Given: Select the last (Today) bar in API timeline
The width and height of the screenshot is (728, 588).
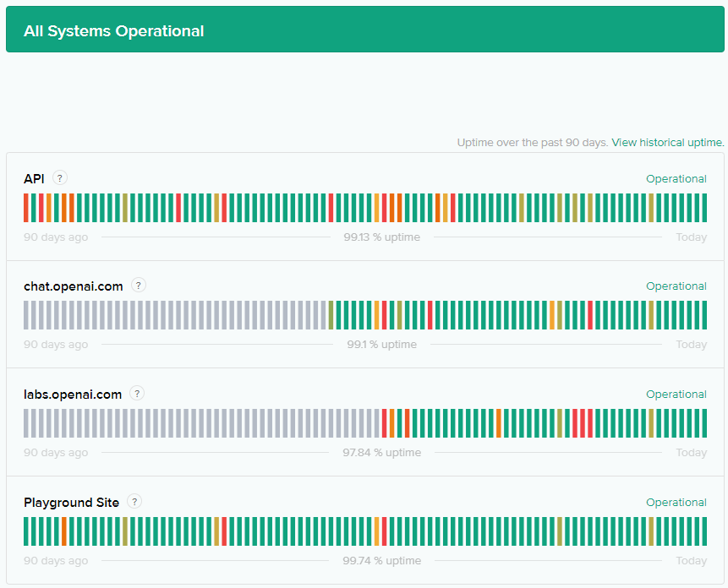Looking at the screenshot, I should pos(704,208).
